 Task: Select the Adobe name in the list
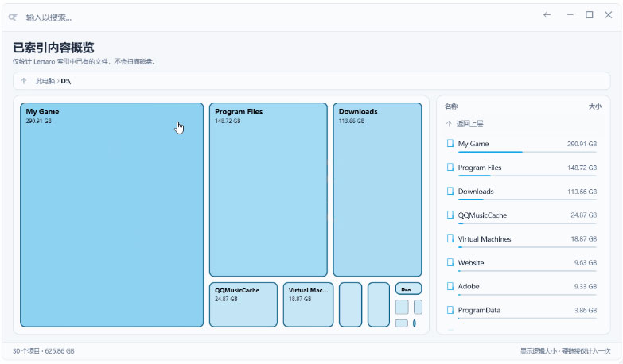(469, 286)
